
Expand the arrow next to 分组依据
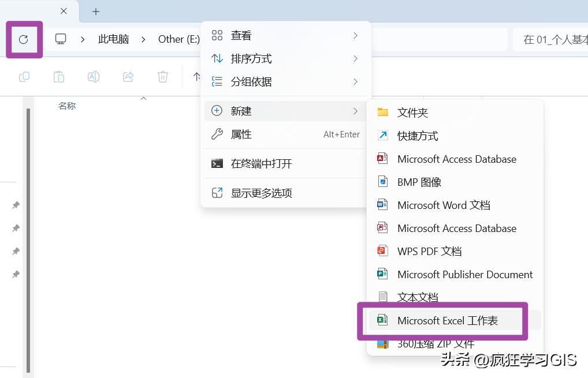pyautogui.click(x=355, y=82)
